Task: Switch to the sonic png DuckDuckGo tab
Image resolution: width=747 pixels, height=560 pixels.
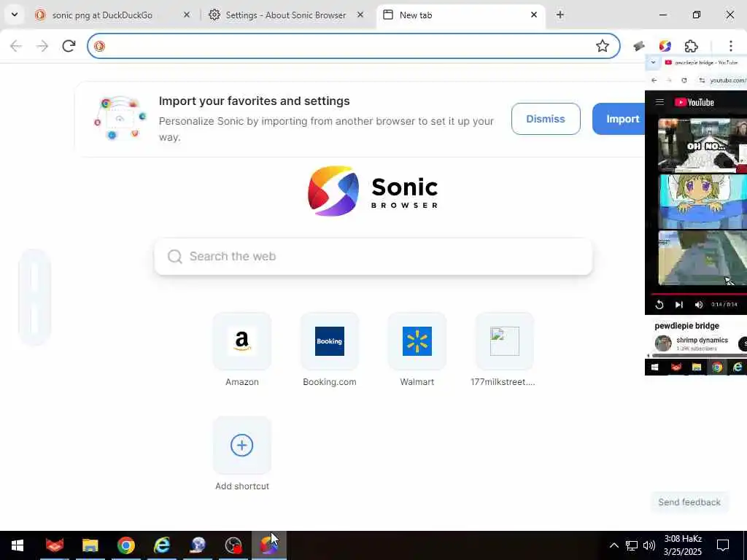Action: pyautogui.click(x=102, y=15)
